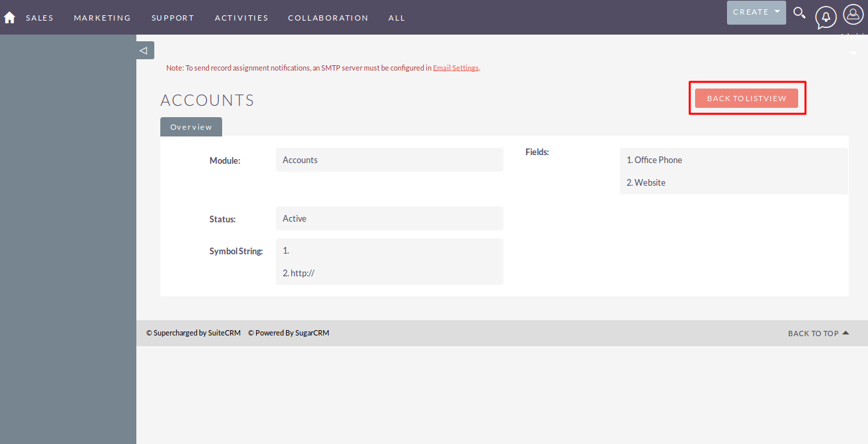Viewport: 868px width, 444px height.
Task: Open the ACTIVITIES menu
Action: point(241,18)
